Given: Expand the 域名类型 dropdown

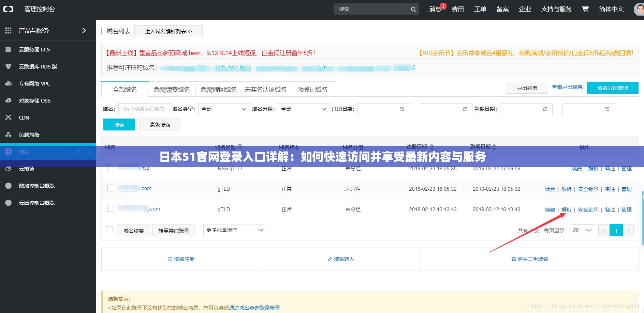Looking at the screenshot, I should click(224, 109).
